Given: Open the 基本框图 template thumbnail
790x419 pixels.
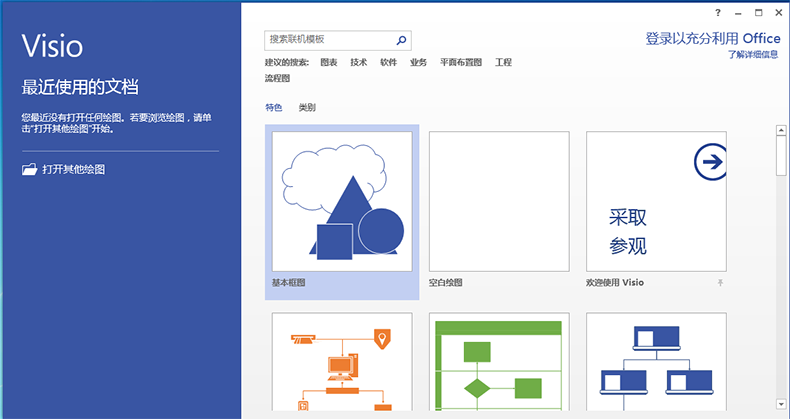Looking at the screenshot, I should (342, 201).
